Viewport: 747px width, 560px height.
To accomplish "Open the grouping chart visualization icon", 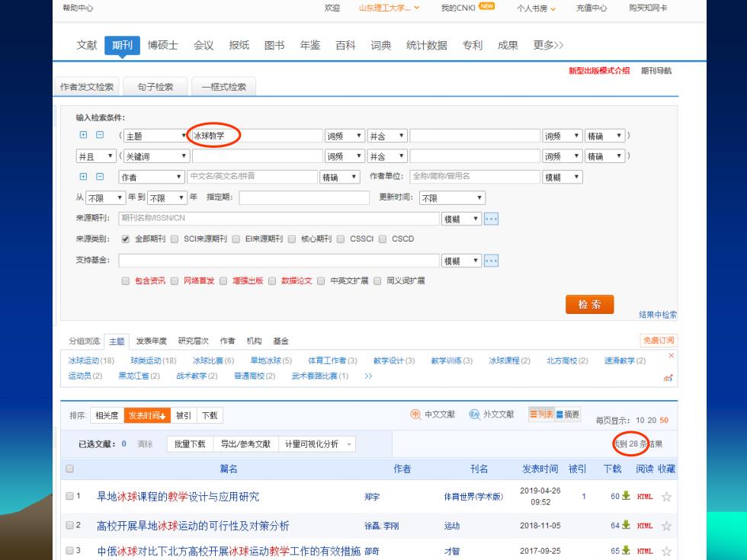I will coord(668,378).
